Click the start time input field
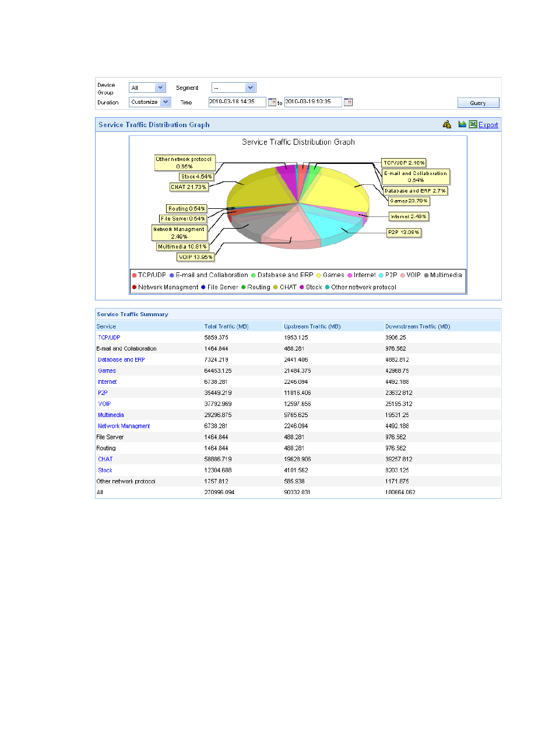The image size is (556, 756). coord(237,101)
